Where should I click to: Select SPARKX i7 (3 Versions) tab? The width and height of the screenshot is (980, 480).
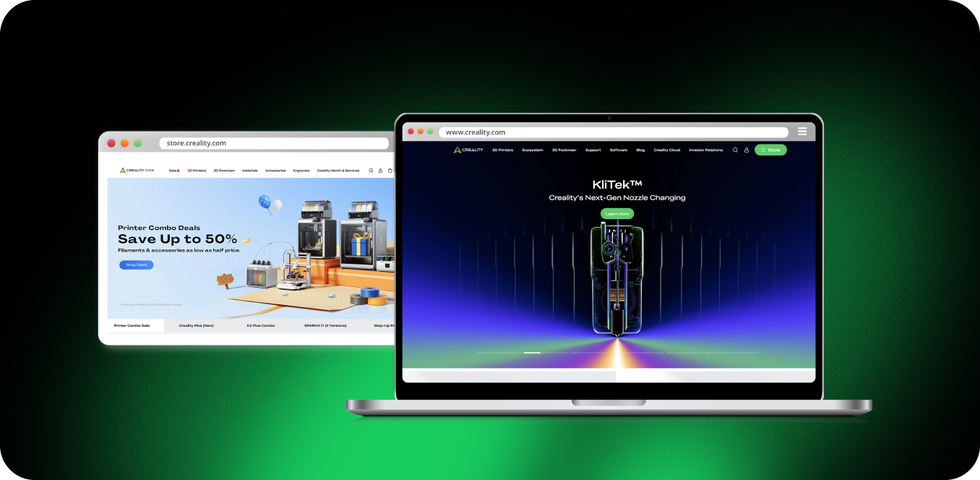[325, 325]
